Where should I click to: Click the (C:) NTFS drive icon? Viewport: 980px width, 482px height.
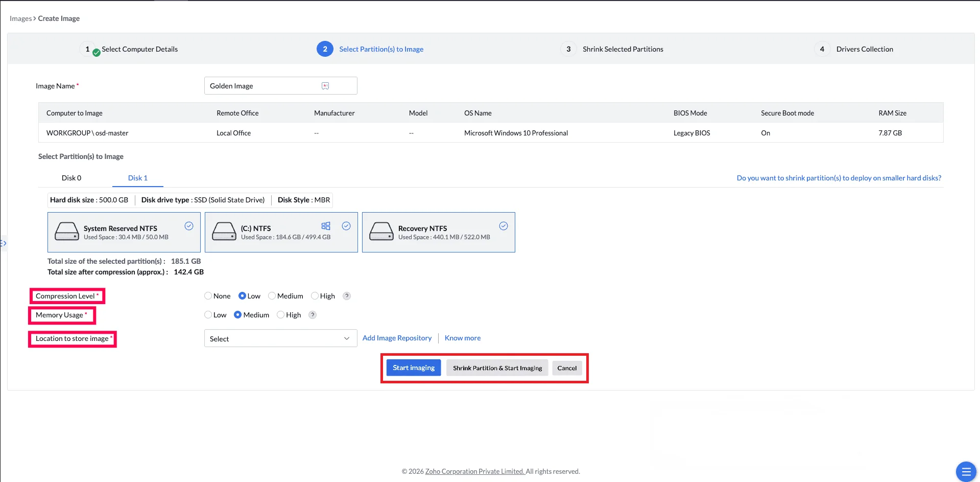[224, 232]
